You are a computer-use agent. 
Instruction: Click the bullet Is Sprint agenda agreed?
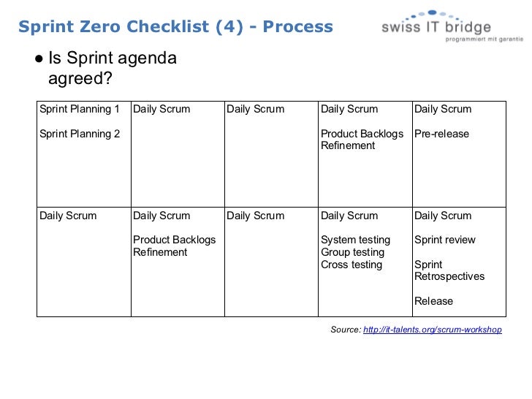(x=106, y=68)
